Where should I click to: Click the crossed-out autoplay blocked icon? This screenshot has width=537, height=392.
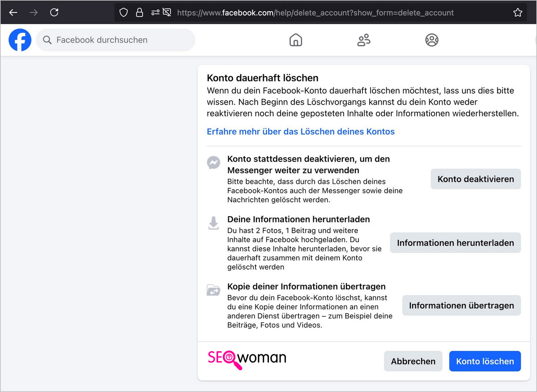pyautogui.click(x=167, y=13)
